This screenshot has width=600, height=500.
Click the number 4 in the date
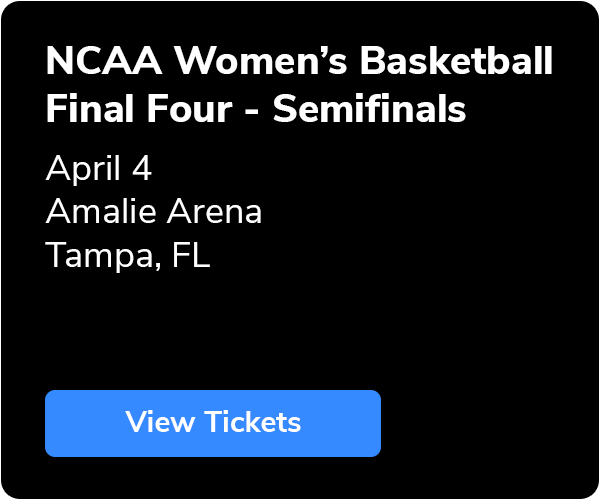tap(142, 168)
